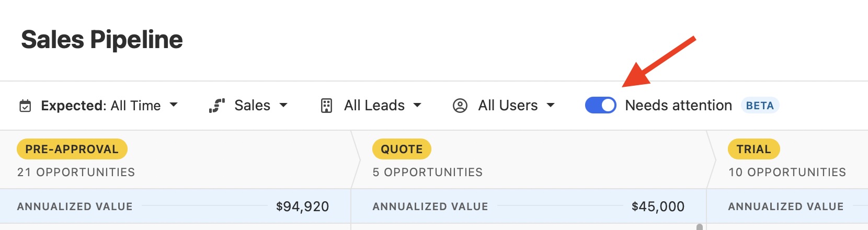
Task: Open the All Leads filter dropdown arrow
Action: point(417,105)
